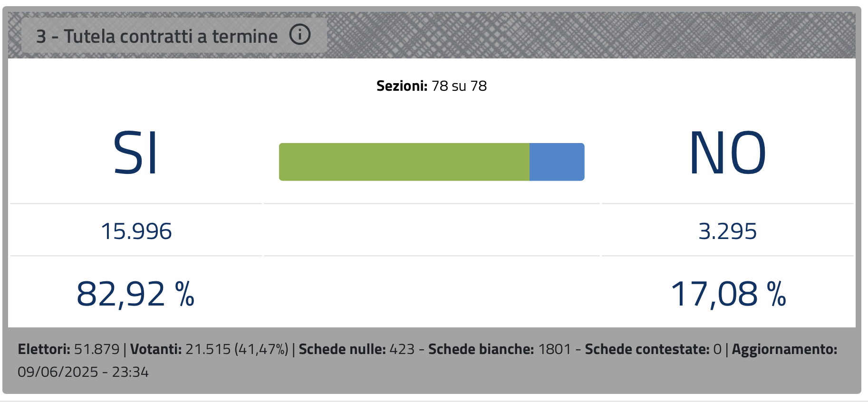Screen dimensions: 868x402
Task: Click the Schede contestate value
Action: [x=718, y=349]
